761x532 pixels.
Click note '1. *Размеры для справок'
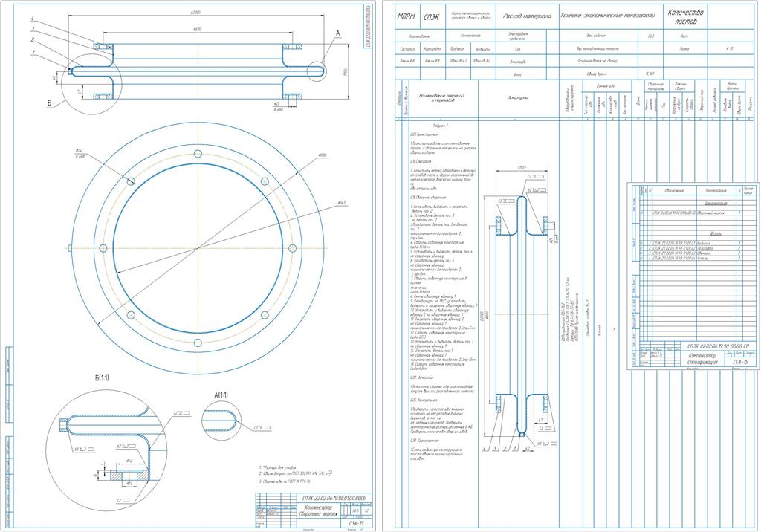278,467
